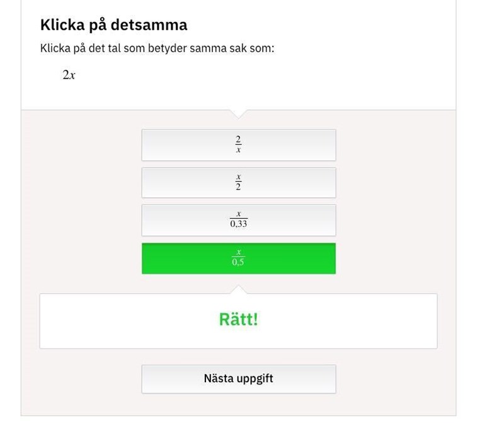Click the denominator x in the first answer
Image resolution: width=504 pixels, height=423 pixels.
click(238, 150)
